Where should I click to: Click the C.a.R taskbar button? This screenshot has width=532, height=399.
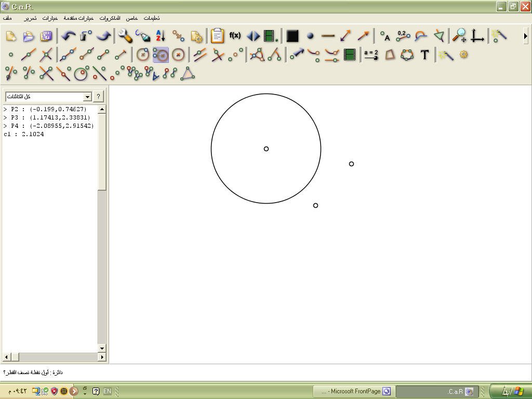tap(437, 391)
